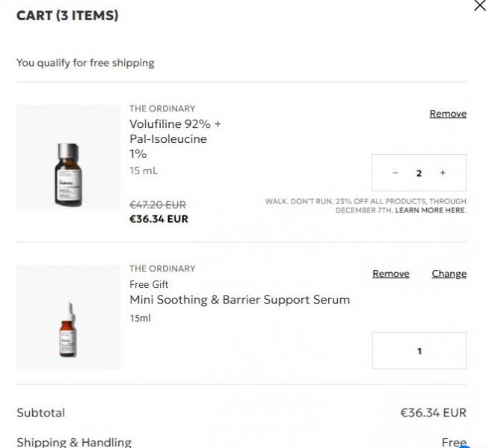Open Mini Soothing & Barrier Support Serum title

pyautogui.click(x=239, y=300)
